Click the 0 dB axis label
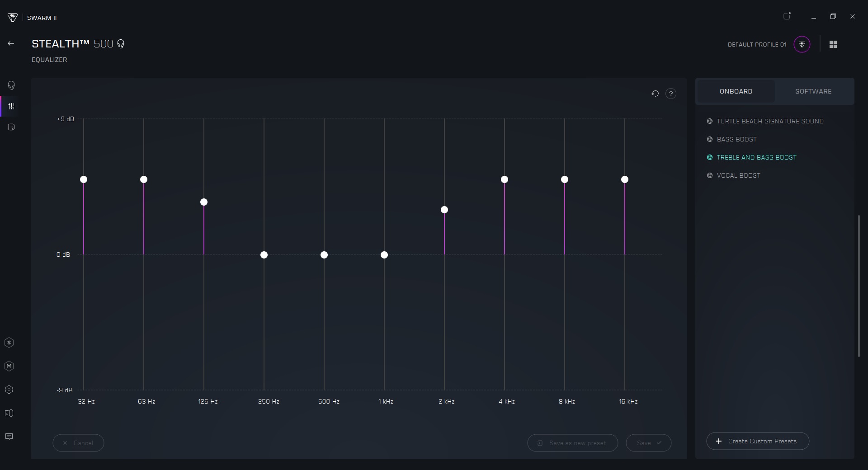The image size is (868, 470). [x=63, y=254]
